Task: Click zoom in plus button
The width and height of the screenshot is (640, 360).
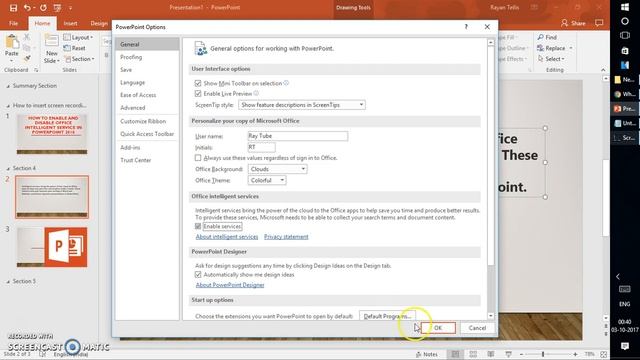Action: pos(576,354)
